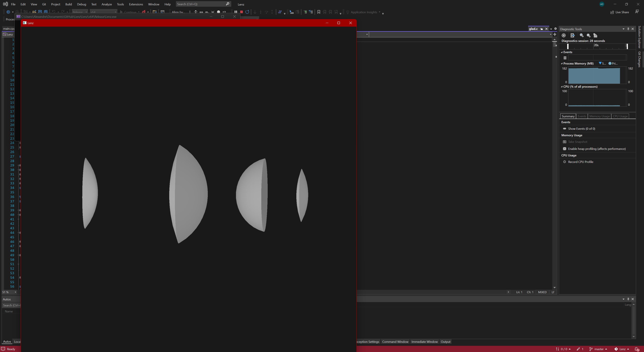Viewport: 644px width, 352px height.
Task: Click the 20s marker on diagnostics timeline
Action: pyautogui.click(x=596, y=45)
